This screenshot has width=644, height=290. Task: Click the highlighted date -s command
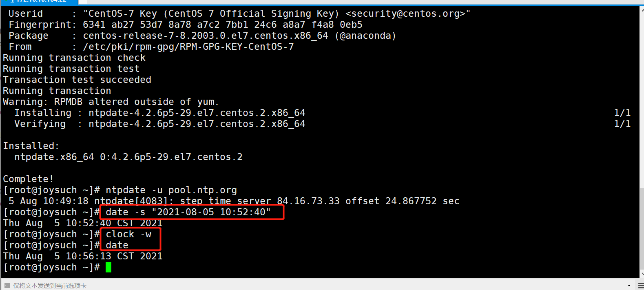pyautogui.click(x=188, y=212)
